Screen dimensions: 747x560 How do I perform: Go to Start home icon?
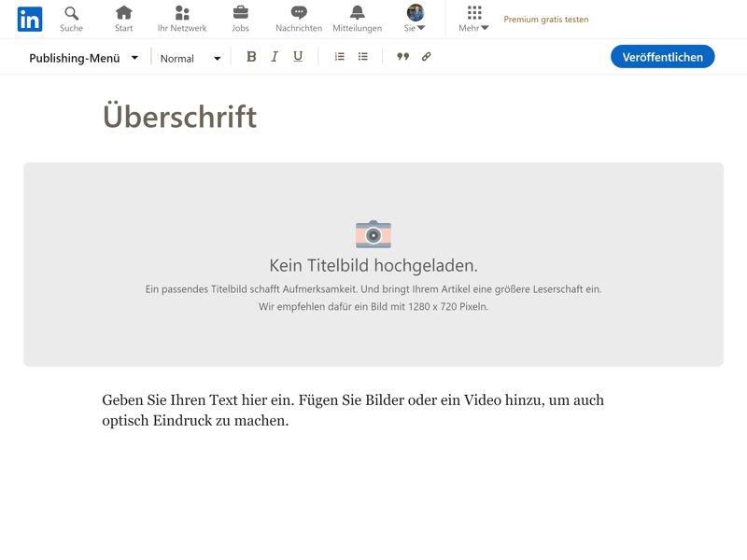point(124,12)
